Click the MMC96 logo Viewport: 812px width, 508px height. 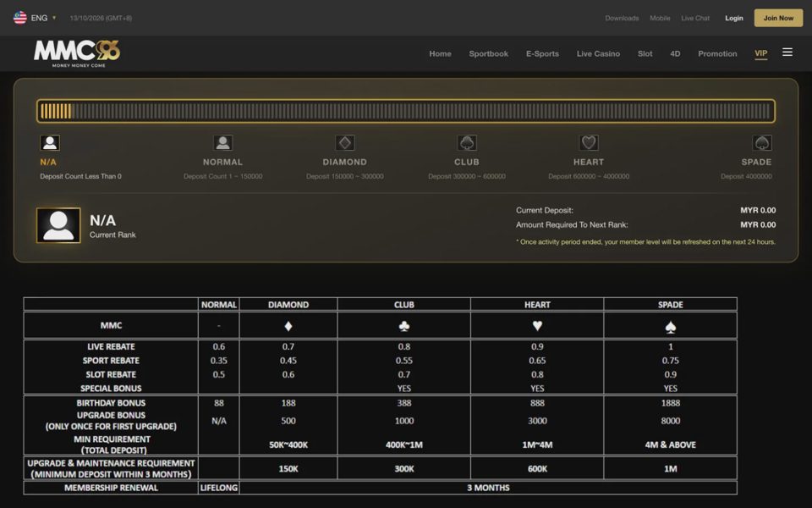pos(77,53)
